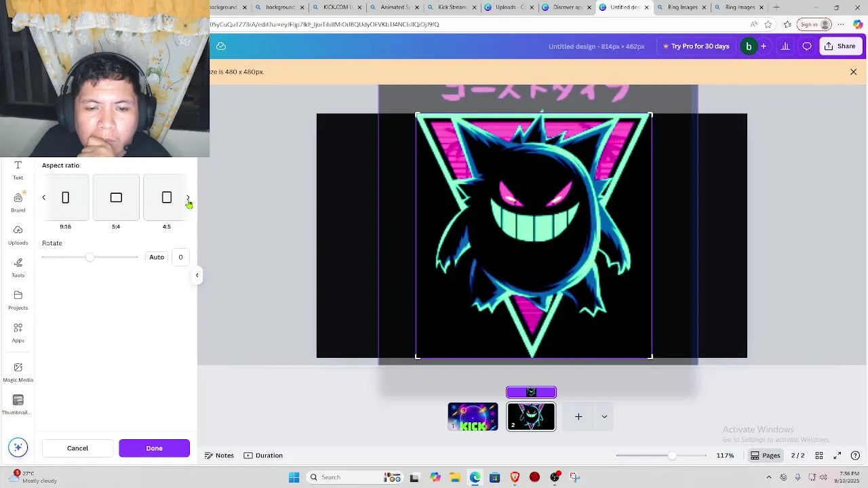Open a new browser tab
Viewport: 868px width, 488px height.
776,7
